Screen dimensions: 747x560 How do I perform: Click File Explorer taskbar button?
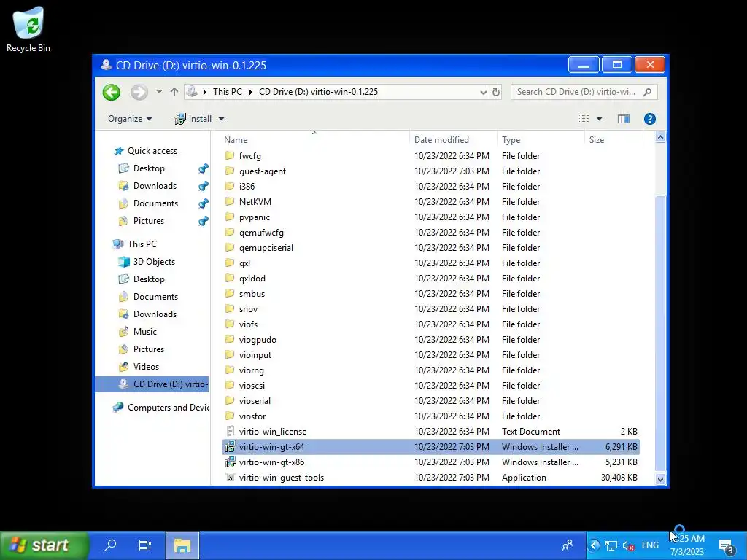click(182, 545)
